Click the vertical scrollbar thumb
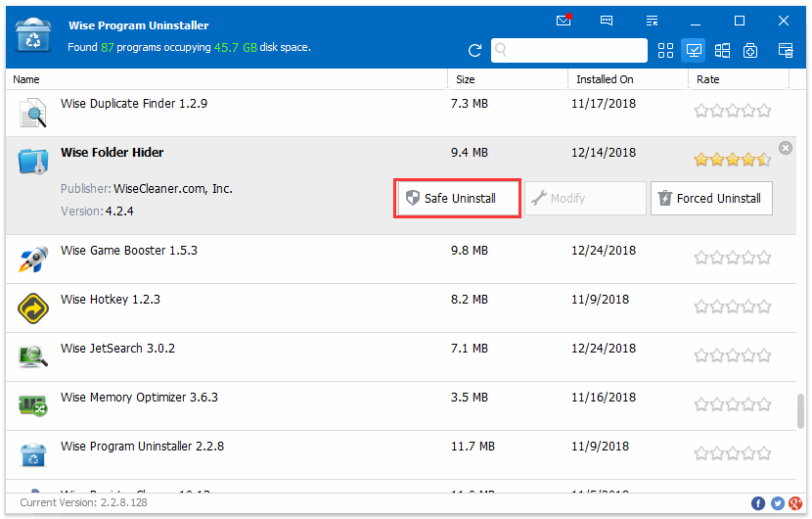This screenshot has height=519, width=812. coord(800,411)
